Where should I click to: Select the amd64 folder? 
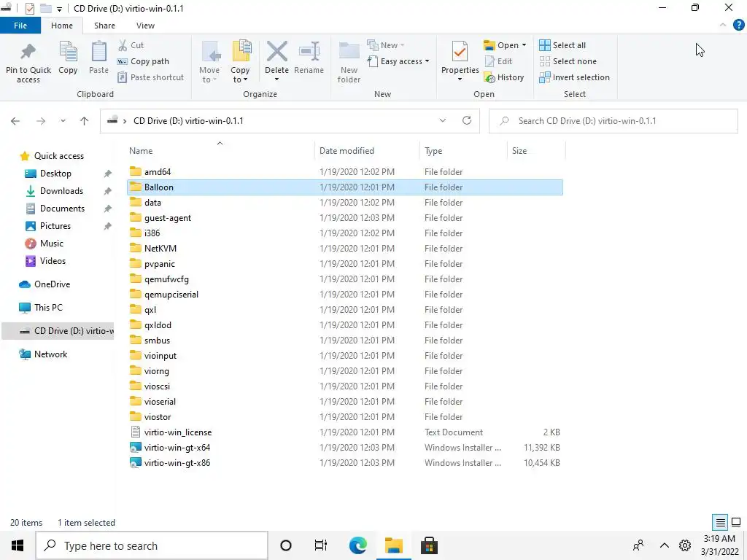click(x=158, y=172)
